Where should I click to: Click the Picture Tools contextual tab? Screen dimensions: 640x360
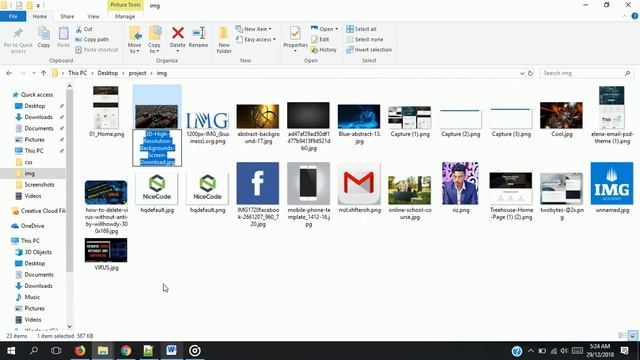click(125, 5)
